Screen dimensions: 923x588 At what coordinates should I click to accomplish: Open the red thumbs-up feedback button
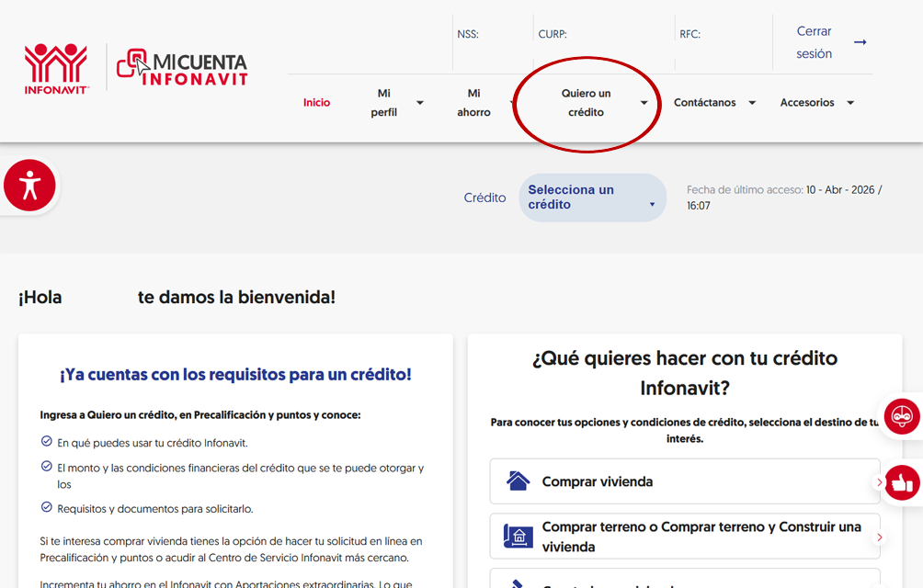(x=902, y=482)
